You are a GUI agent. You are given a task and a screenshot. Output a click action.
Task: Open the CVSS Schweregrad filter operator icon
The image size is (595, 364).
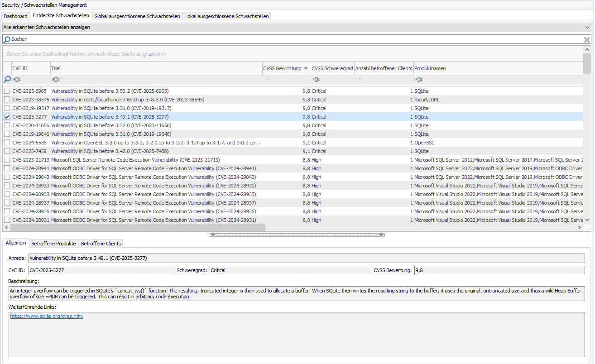[x=316, y=80]
